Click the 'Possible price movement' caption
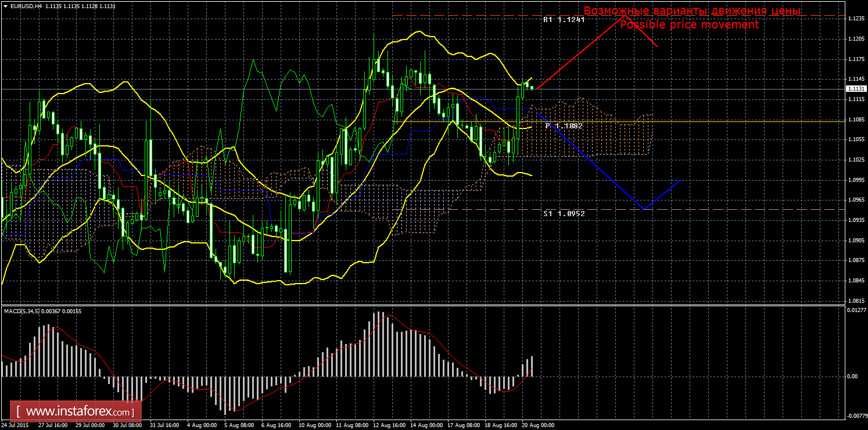This screenshot has width=868, height=430. (689, 25)
